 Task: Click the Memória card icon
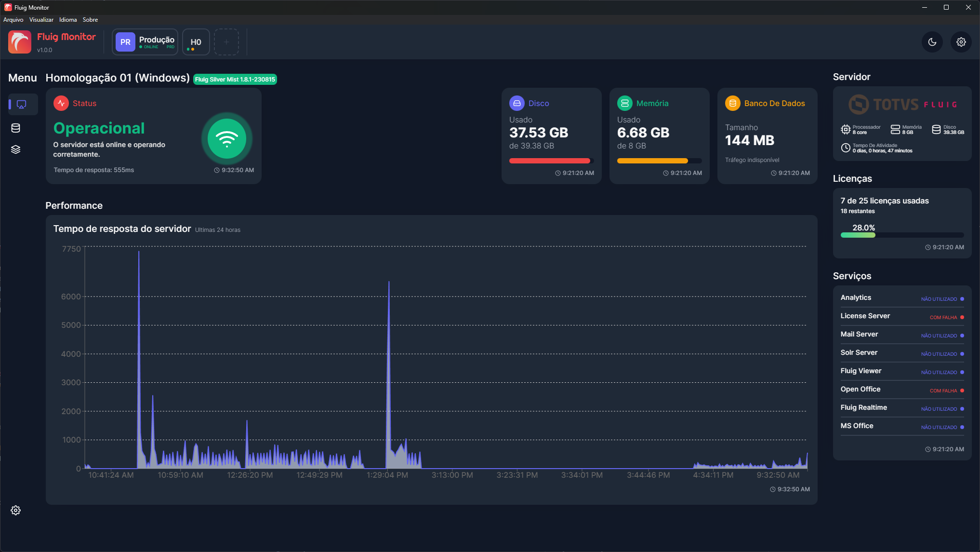(x=624, y=103)
